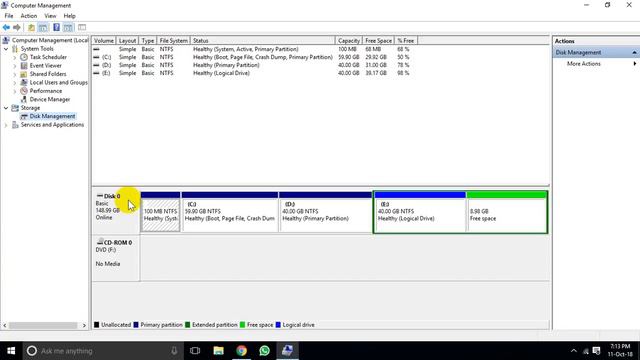The image size is (640, 360).
Task: Select Disk Management in the tree
Action: click(x=52, y=116)
